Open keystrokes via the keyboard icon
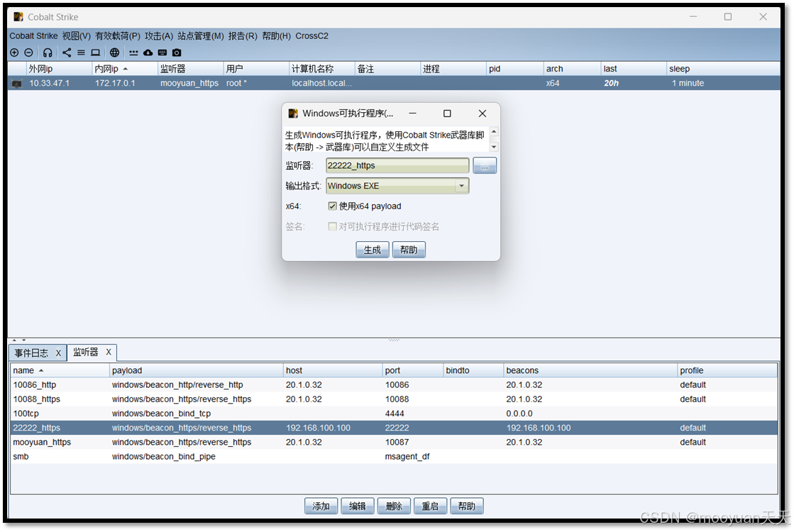The height and width of the screenshot is (532, 794). tap(162, 52)
